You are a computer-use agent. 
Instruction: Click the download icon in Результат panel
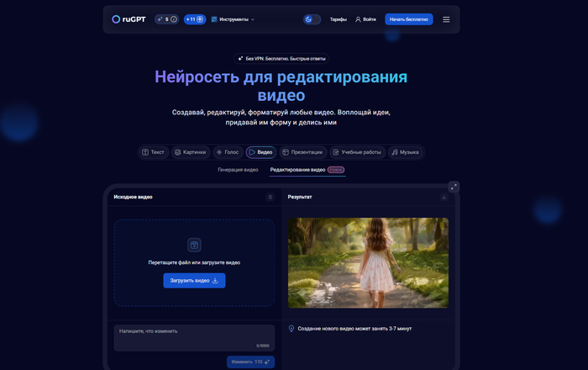(444, 197)
